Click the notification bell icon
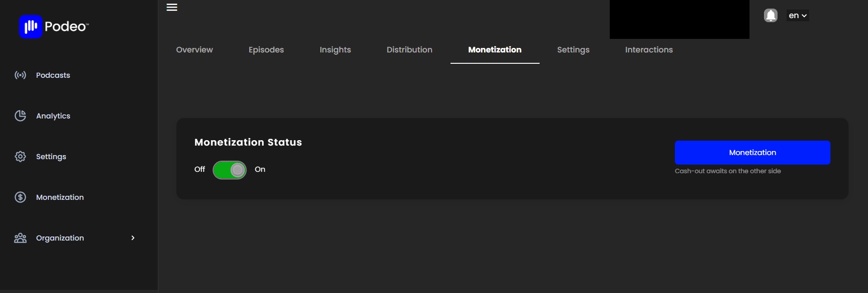Viewport: 868px width, 293px height. (771, 15)
